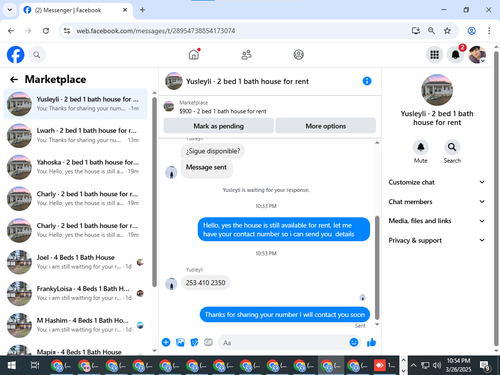500x375 pixels.
Task: Open more actions plus icon in composer
Action: click(166, 342)
